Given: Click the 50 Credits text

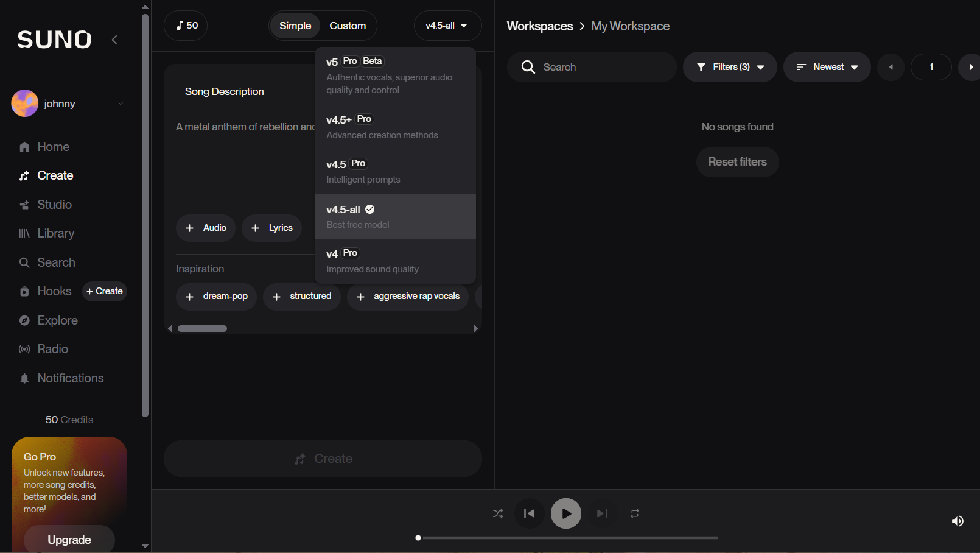Looking at the screenshot, I should 69,420.
